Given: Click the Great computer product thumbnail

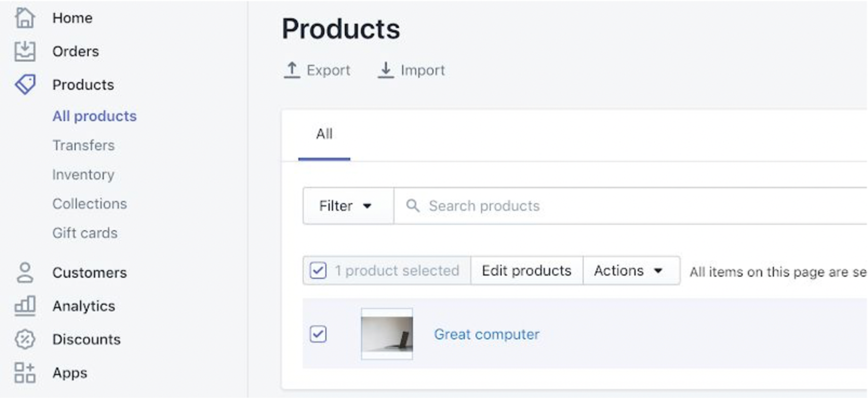Looking at the screenshot, I should click(x=387, y=334).
